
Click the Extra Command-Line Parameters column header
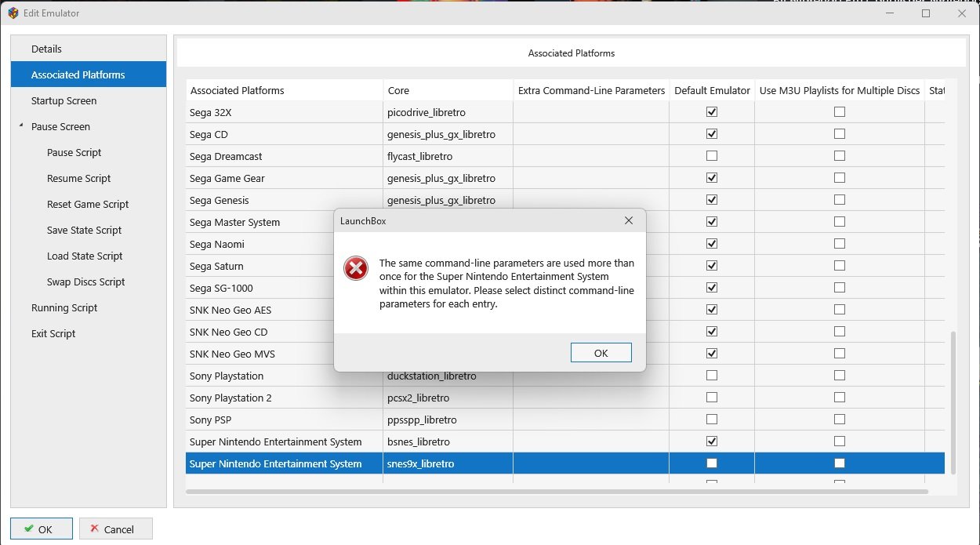tap(591, 90)
